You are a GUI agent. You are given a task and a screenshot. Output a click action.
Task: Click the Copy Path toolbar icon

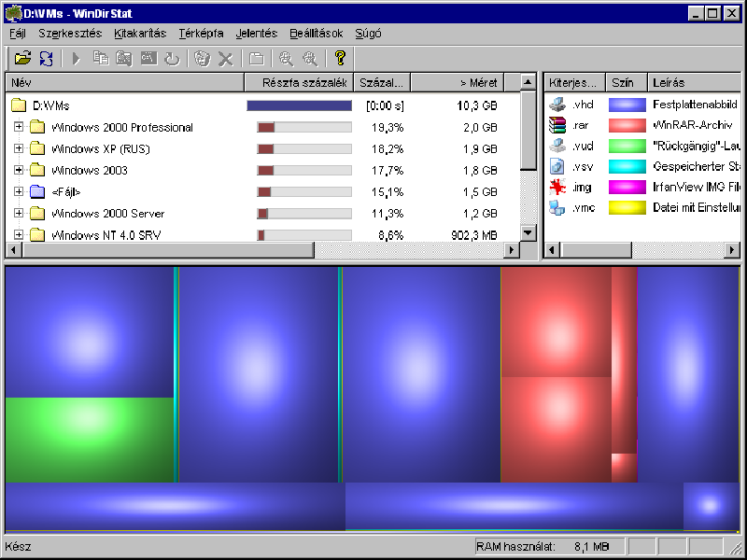(x=101, y=58)
